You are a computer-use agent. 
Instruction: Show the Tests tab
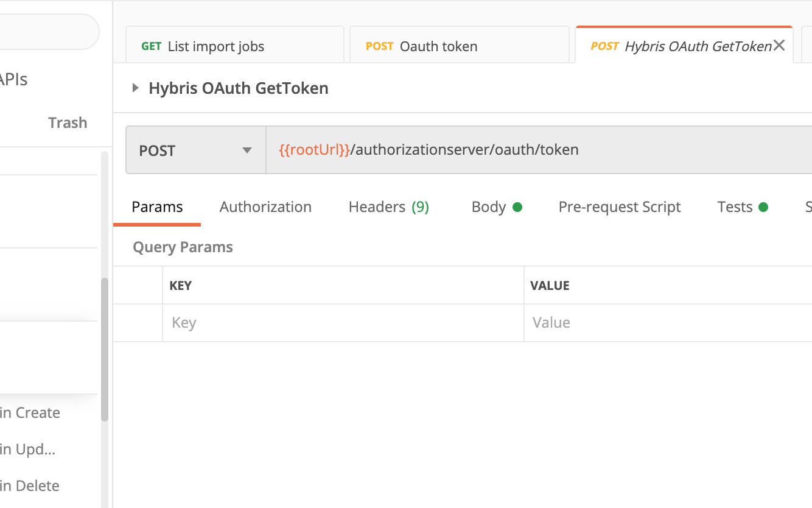point(741,207)
